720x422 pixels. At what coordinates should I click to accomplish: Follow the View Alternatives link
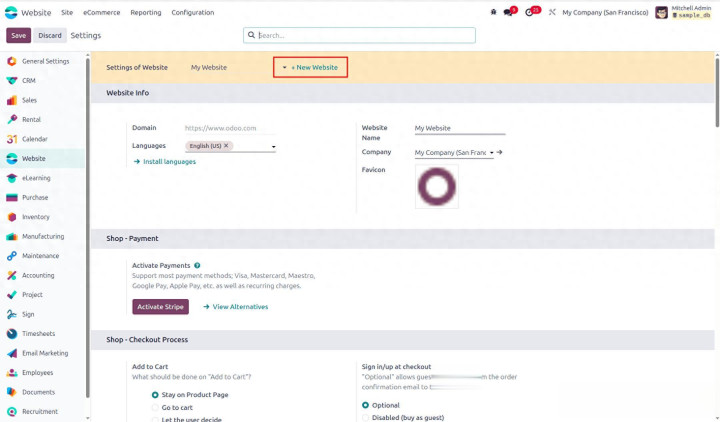click(x=236, y=307)
